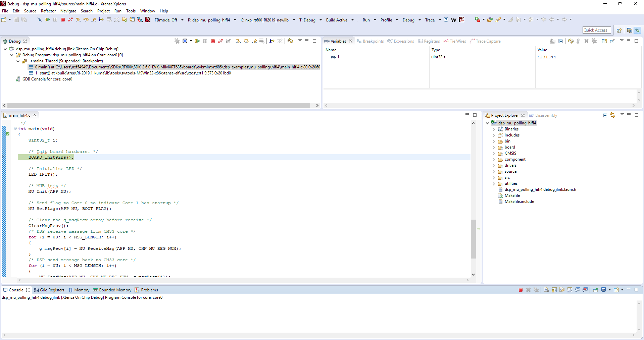644x340 pixels.
Task: Switch to the Breakpoints tab
Action: click(370, 41)
